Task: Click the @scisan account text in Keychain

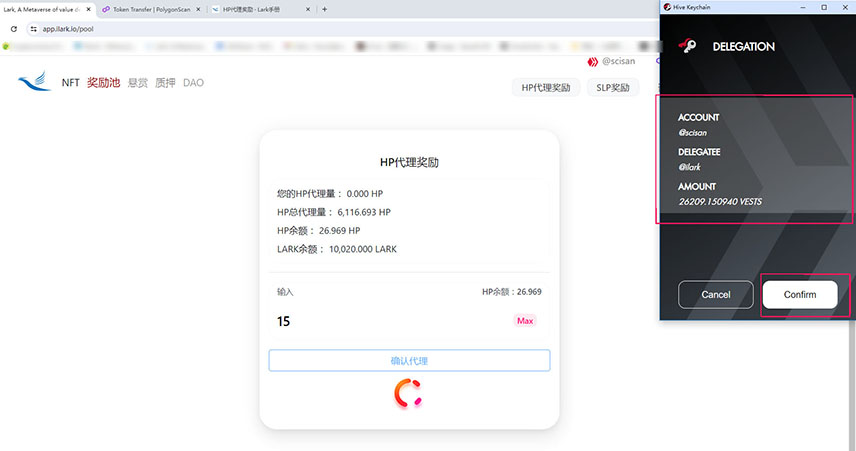Action: pyautogui.click(x=693, y=133)
